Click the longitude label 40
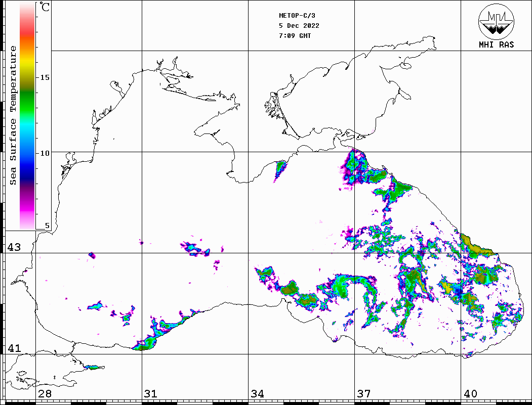 point(470,393)
